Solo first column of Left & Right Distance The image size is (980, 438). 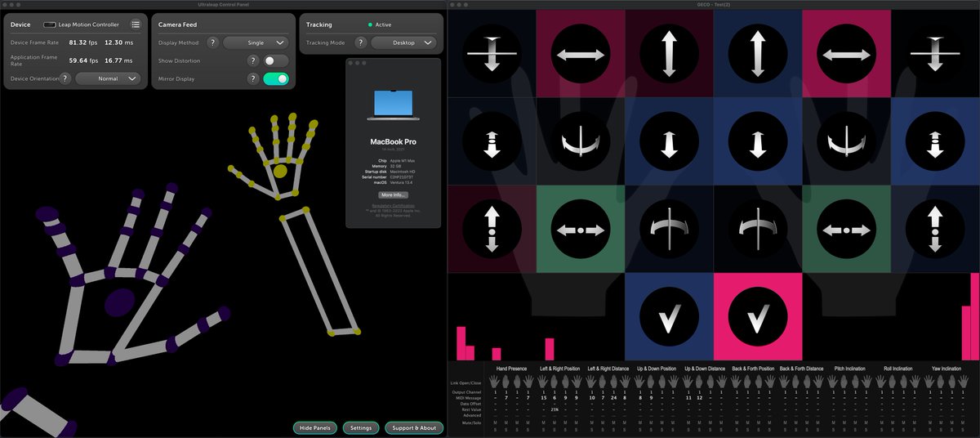click(x=591, y=429)
